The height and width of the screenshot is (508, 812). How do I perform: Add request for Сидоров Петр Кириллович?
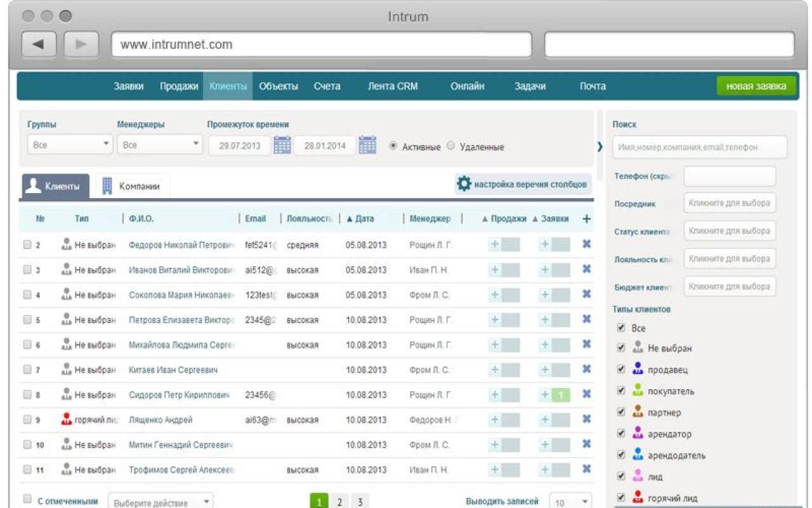545,395
